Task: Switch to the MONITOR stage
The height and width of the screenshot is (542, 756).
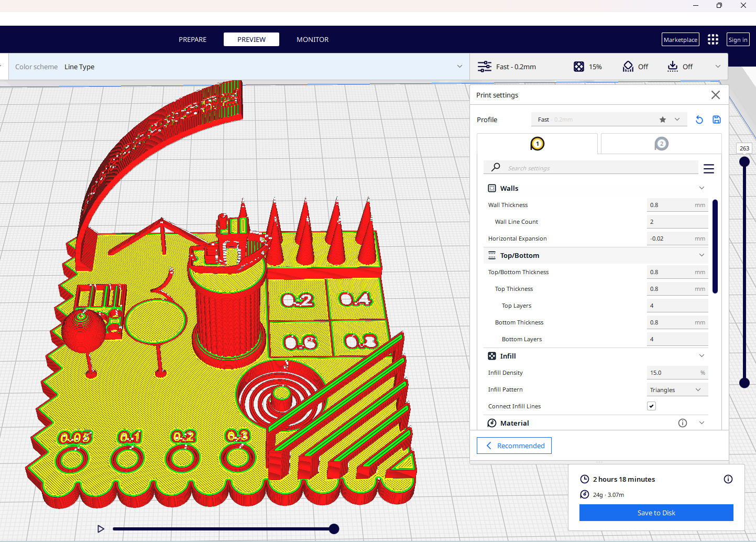Action: click(313, 39)
